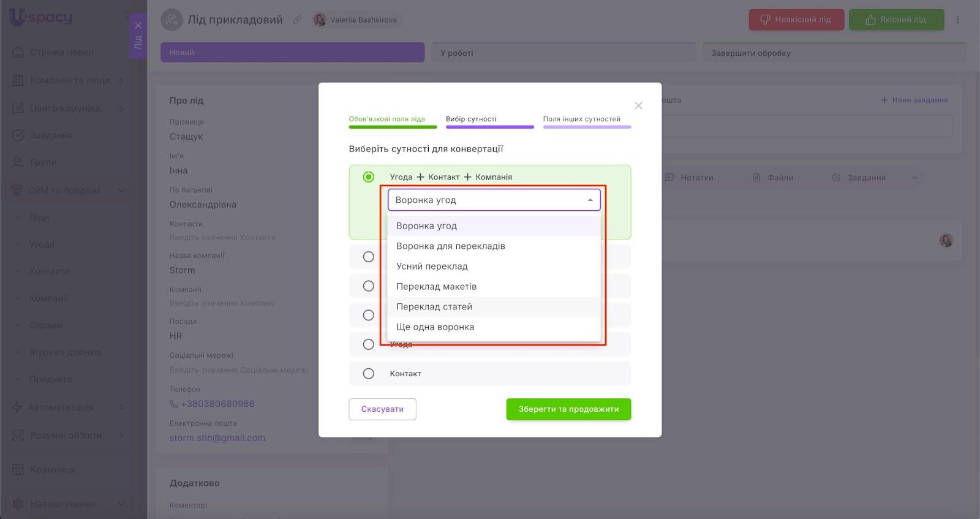Click the Нотатки note icon

pos(669,178)
